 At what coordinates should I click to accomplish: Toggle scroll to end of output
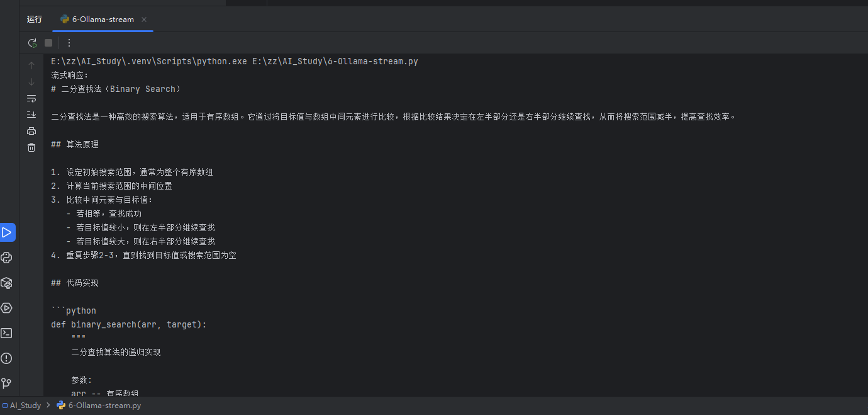31,115
